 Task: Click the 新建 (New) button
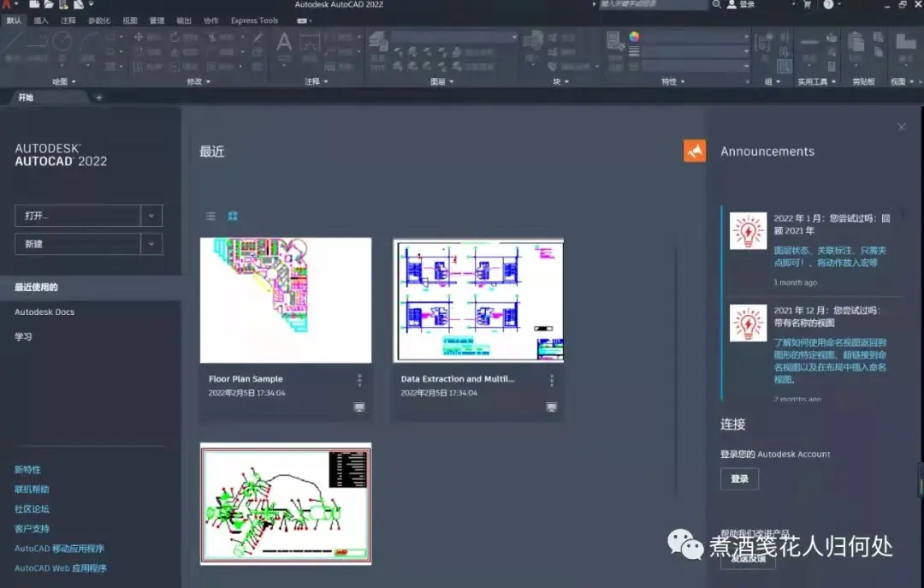[77, 244]
